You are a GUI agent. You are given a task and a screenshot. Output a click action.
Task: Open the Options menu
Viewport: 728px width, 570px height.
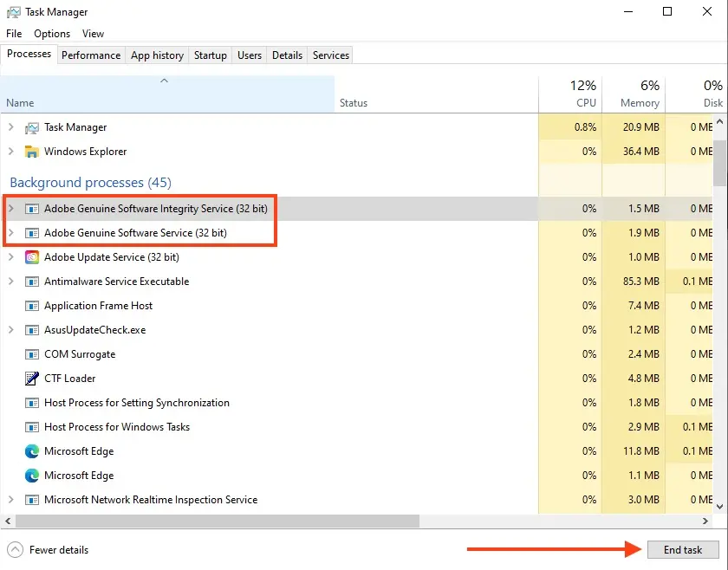[52, 34]
